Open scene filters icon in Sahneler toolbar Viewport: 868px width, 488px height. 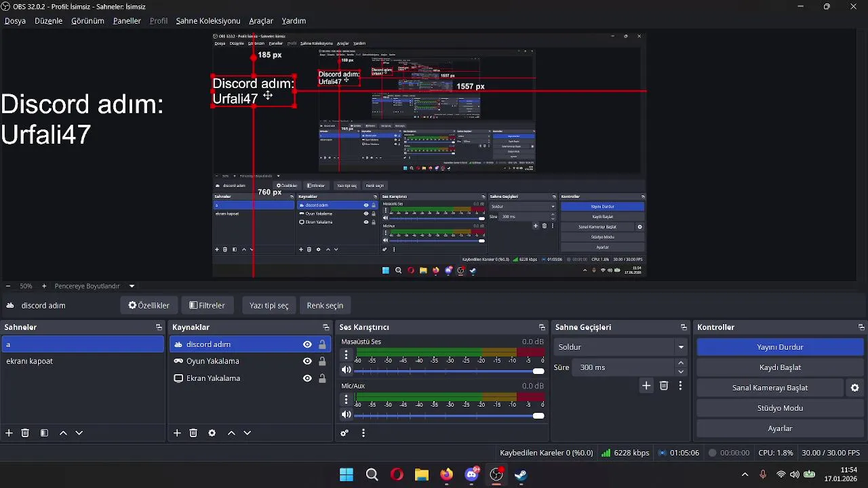tap(44, 432)
